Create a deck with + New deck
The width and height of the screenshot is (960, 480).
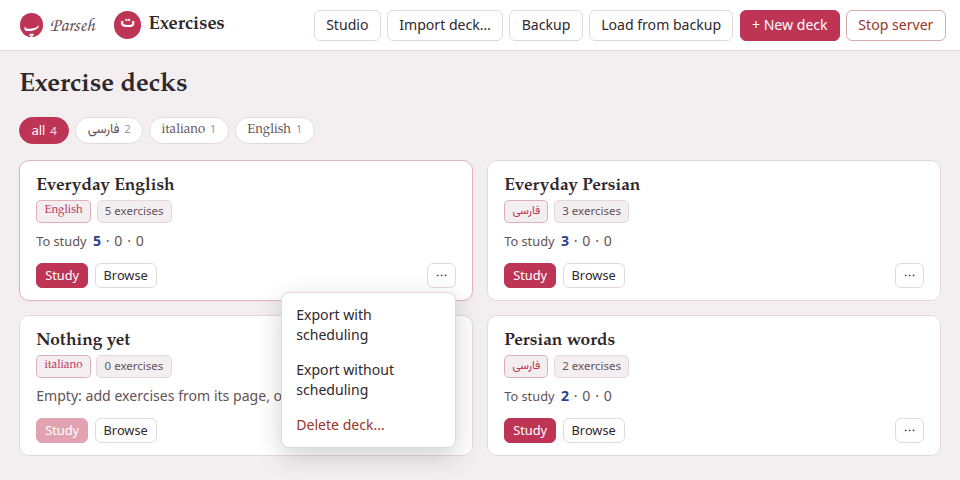click(790, 25)
